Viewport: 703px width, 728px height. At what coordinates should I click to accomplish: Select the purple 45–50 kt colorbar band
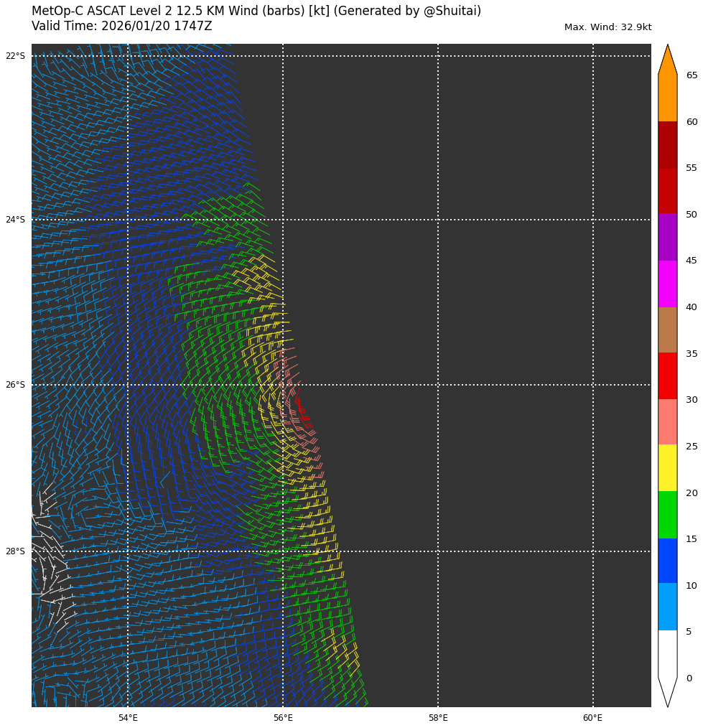pos(667,237)
